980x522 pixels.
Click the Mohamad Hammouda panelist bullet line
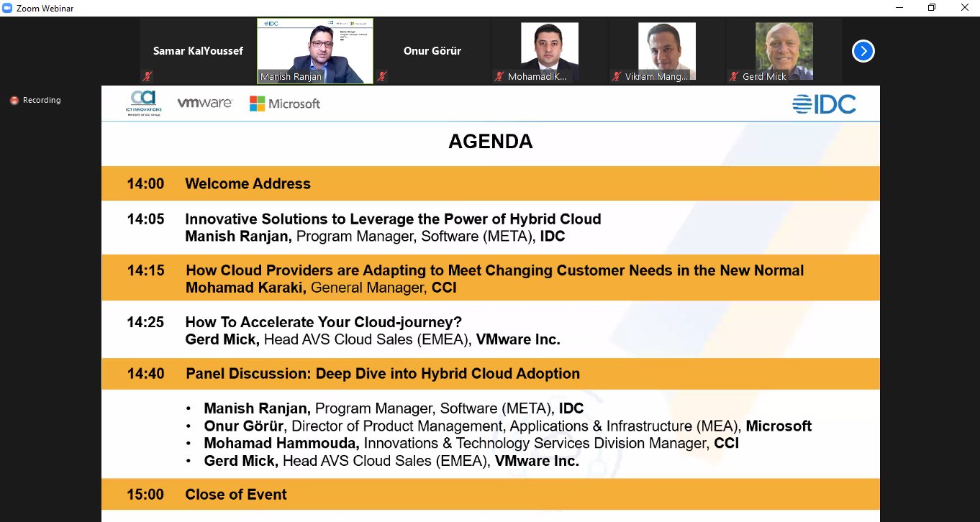[471, 444]
